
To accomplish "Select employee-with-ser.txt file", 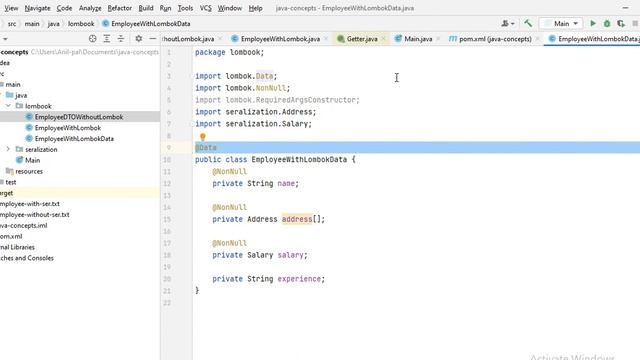I will [30, 204].
